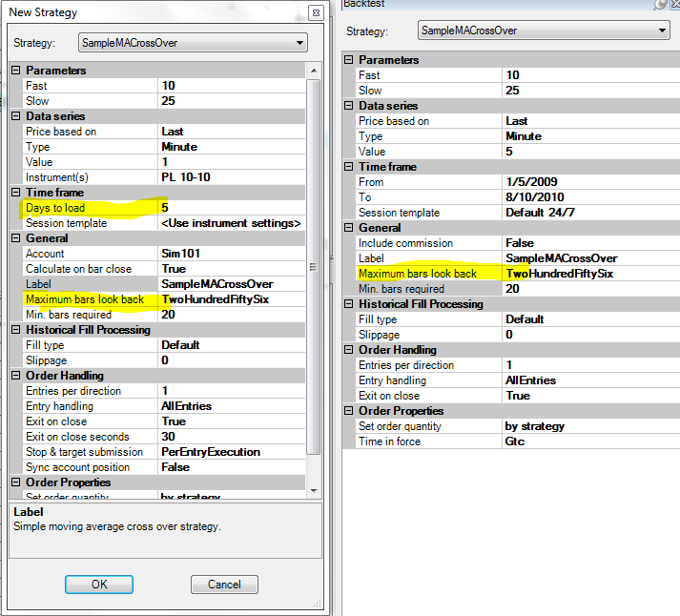This screenshot has height=616, width=680.
Task: Collapse Data series section in Backtest panel
Action: tap(349, 105)
